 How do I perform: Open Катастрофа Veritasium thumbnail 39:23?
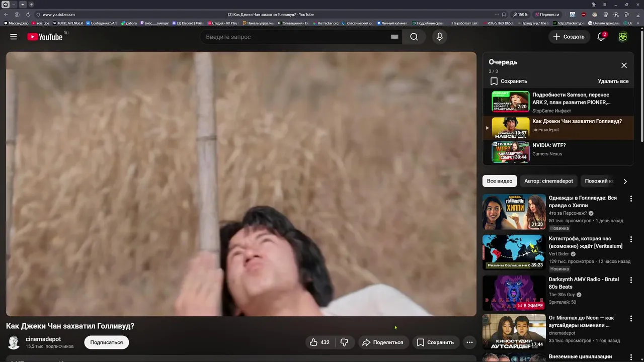coord(514,252)
